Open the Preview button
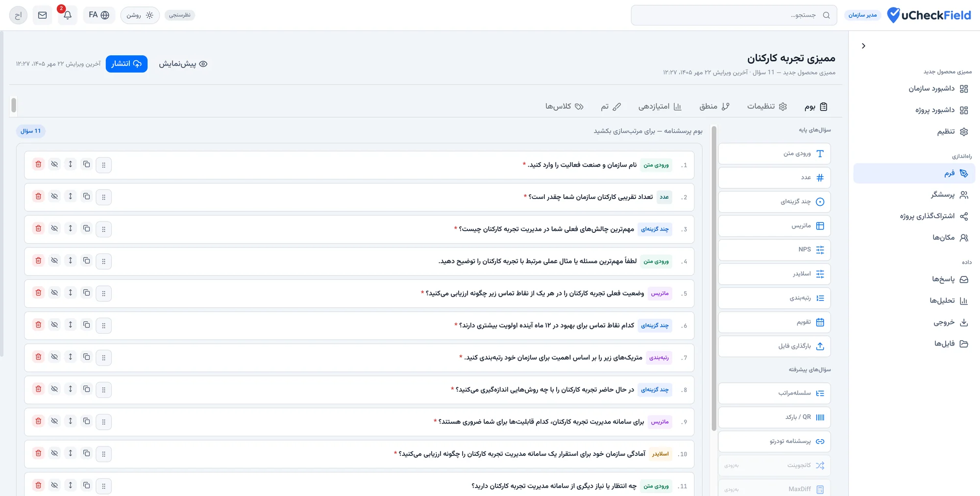Viewport: 980px width, 496px height. pyautogui.click(x=183, y=64)
